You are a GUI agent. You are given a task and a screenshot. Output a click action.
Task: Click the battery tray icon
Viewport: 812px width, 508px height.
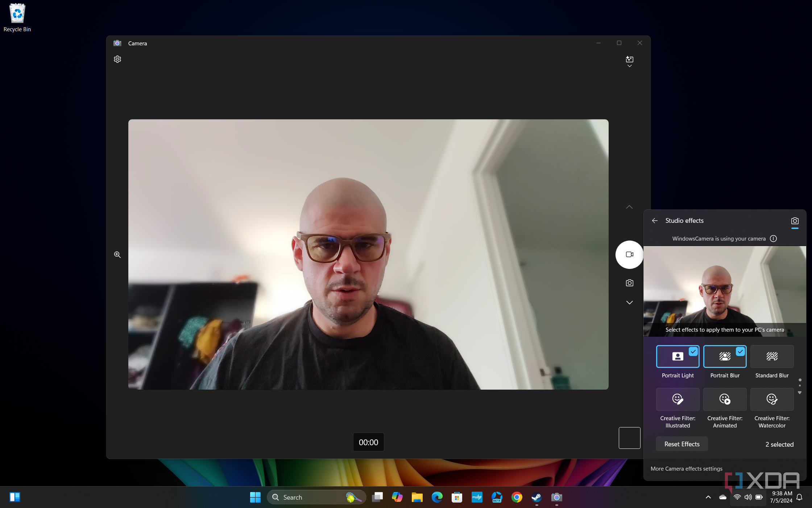(x=759, y=497)
